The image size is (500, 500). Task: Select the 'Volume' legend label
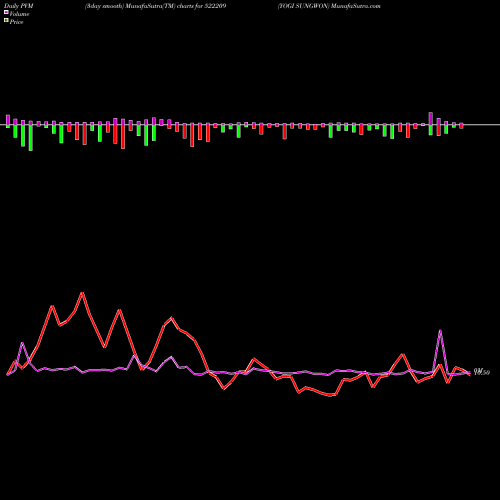click(x=19, y=14)
